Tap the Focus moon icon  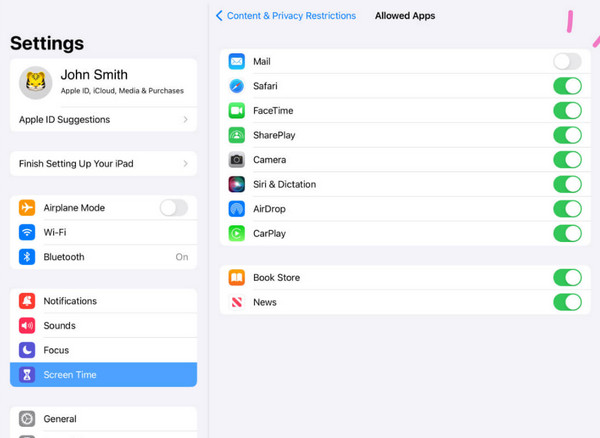point(27,350)
